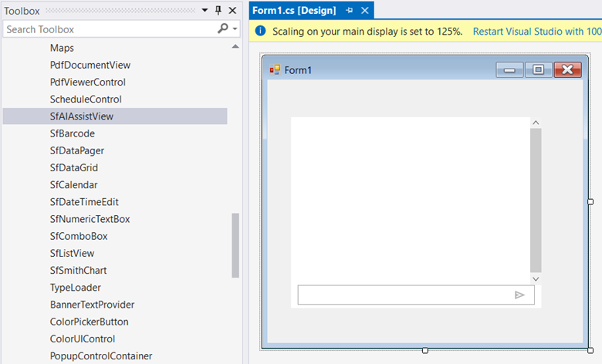
Task: Click the AI assist view scrollbar thumb
Action: pyautogui.click(x=536, y=201)
